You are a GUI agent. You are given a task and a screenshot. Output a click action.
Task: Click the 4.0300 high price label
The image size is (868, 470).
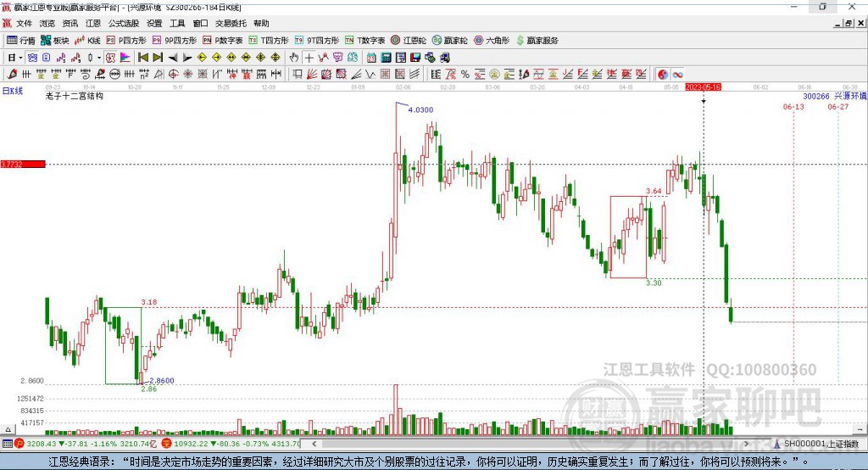(x=420, y=109)
